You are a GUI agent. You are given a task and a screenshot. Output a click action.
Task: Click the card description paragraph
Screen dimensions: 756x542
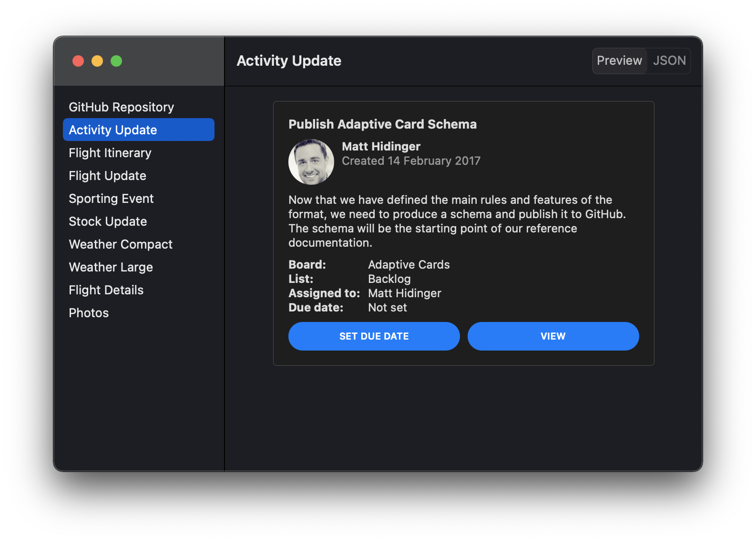457,221
